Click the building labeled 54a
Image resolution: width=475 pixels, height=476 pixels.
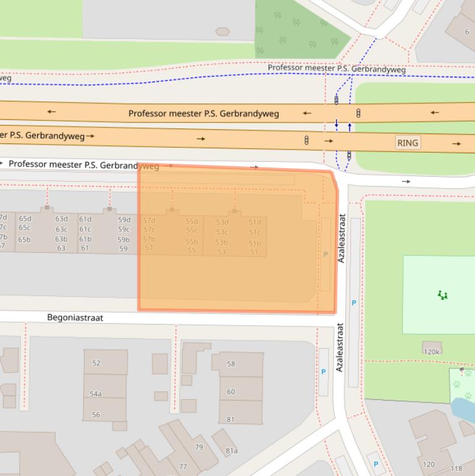coord(96,394)
